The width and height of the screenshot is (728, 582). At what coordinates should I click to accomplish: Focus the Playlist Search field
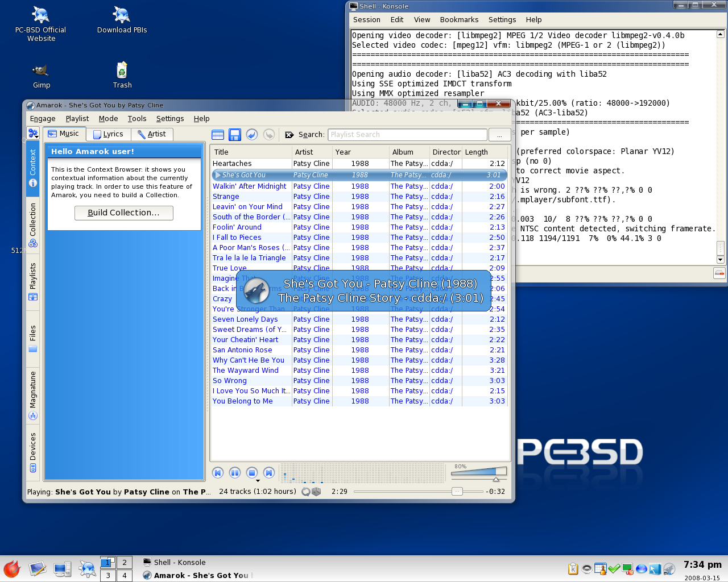(x=407, y=135)
